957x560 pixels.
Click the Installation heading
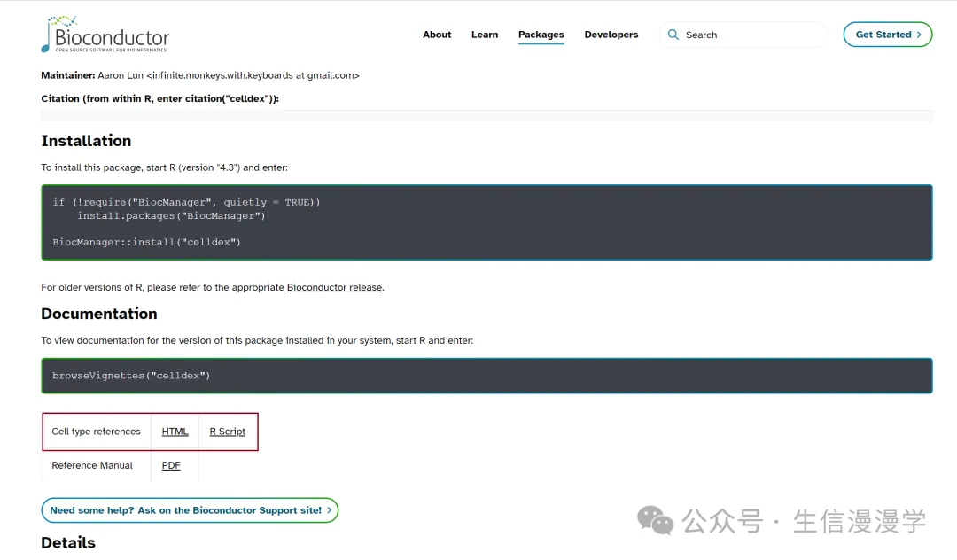(86, 141)
